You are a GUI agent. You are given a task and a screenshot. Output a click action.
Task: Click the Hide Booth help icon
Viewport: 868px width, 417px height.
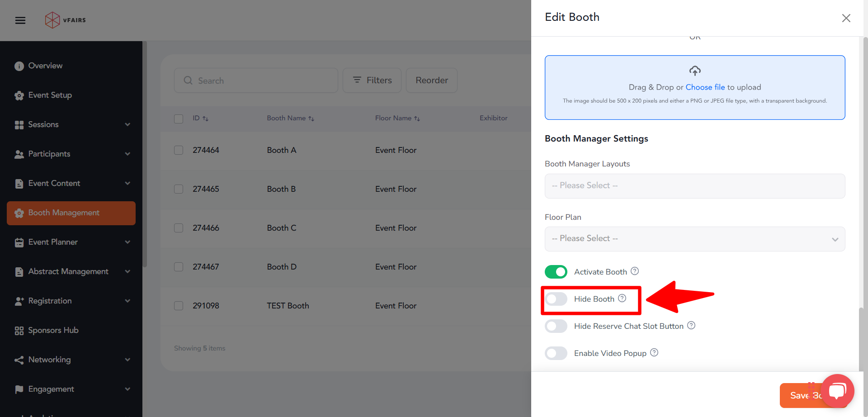click(x=622, y=298)
